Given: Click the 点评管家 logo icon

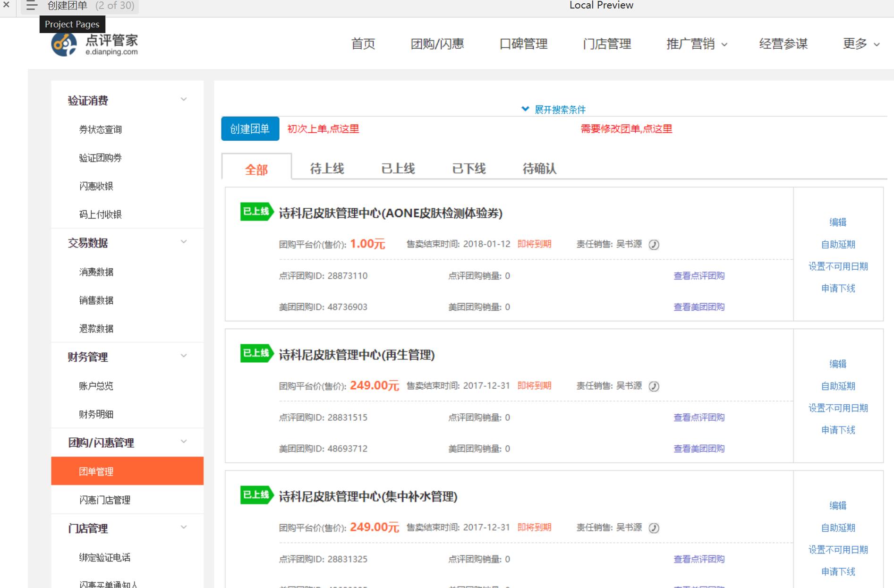Looking at the screenshot, I should (64, 45).
